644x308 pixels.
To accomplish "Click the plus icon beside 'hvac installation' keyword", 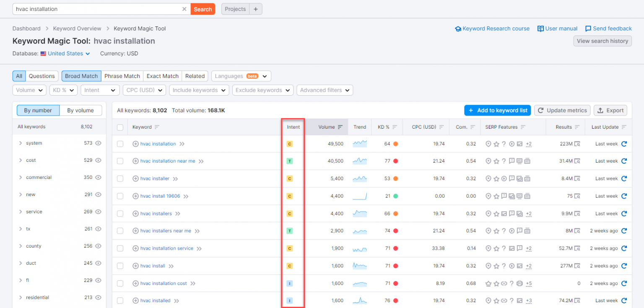I will click(x=135, y=144).
